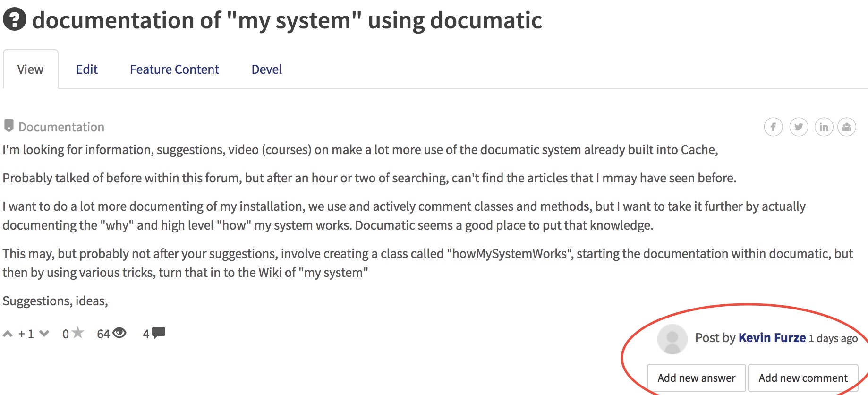868x395 pixels.
Task: Click the tag icon beside Documentation
Action: point(9,126)
